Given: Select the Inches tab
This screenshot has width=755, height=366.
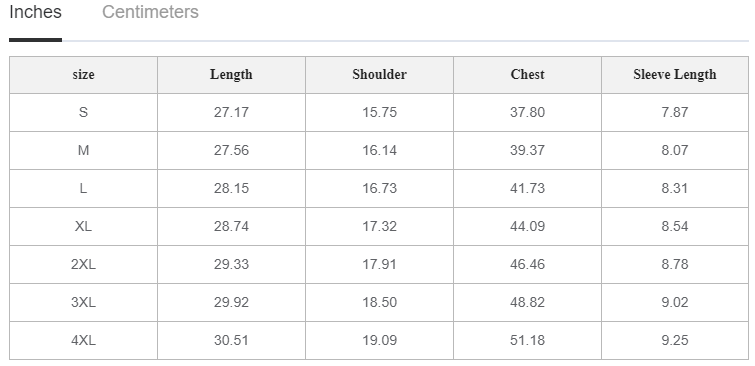Looking at the screenshot, I should click(x=35, y=12).
